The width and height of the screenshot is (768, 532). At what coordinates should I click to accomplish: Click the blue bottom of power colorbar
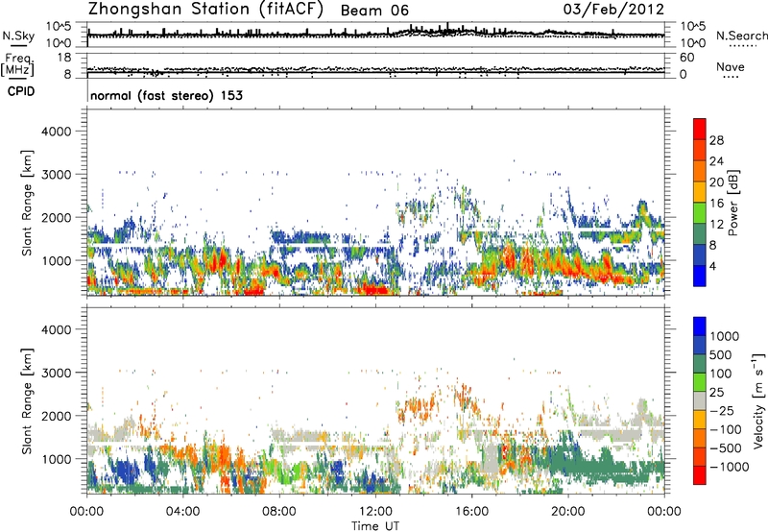(x=700, y=276)
